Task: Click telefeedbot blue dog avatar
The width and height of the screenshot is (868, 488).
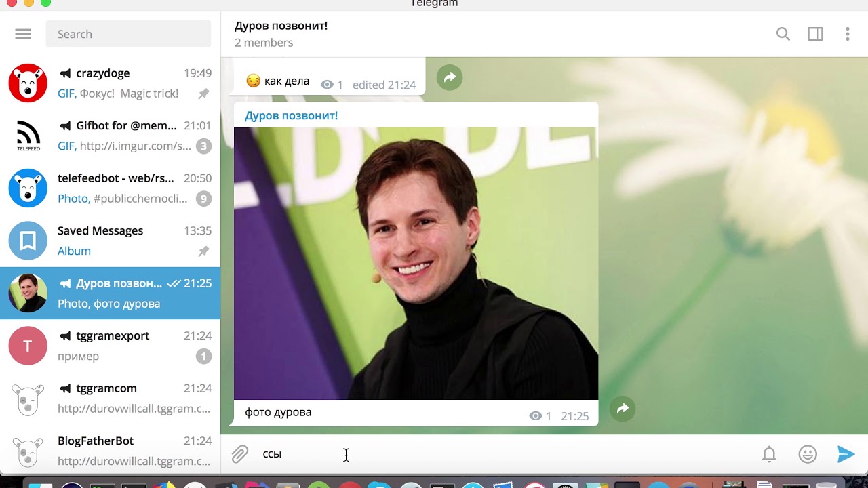Action: (28, 188)
